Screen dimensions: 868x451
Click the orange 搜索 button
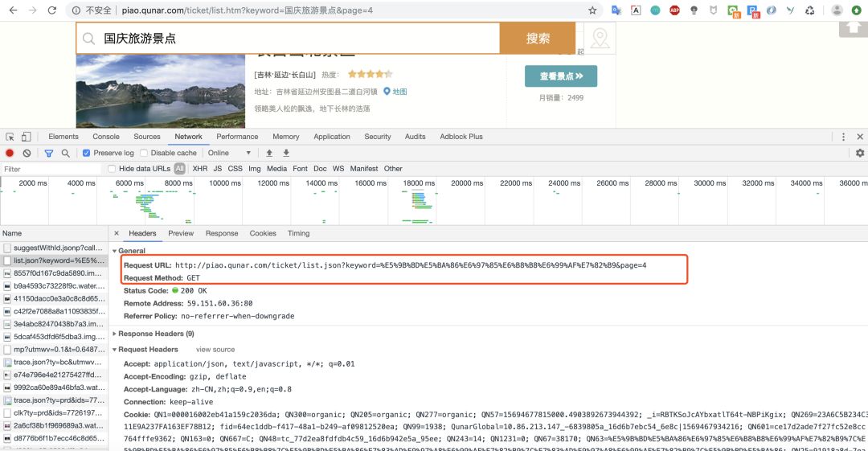(x=538, y=39)
